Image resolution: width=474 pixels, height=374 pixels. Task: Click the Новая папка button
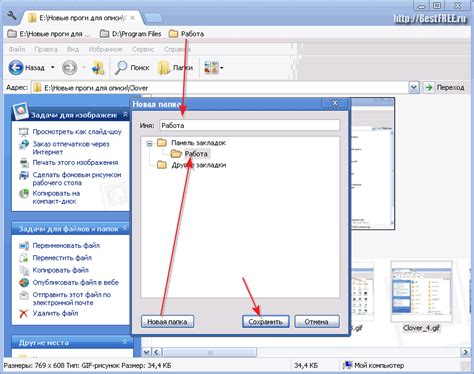(167, 322)
